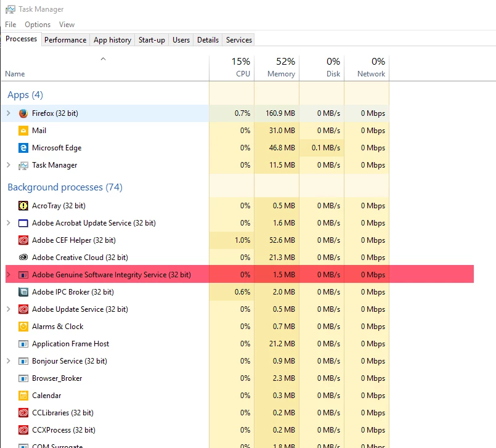The height and width of the screenshot is (448, 496).
Task: Select the Alarms & Clock row name
Action: click(57, 327)
